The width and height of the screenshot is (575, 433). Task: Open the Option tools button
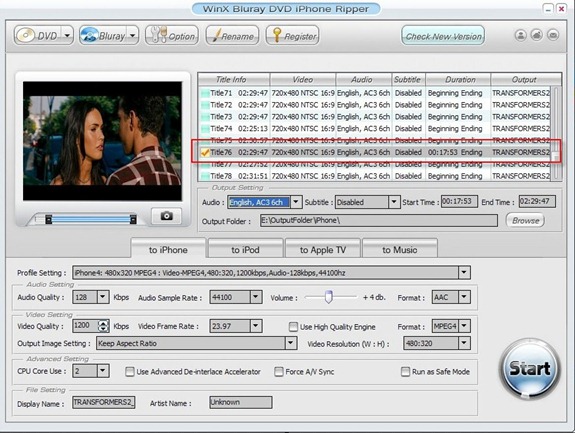pyautogui.click(x=172, y=36)
